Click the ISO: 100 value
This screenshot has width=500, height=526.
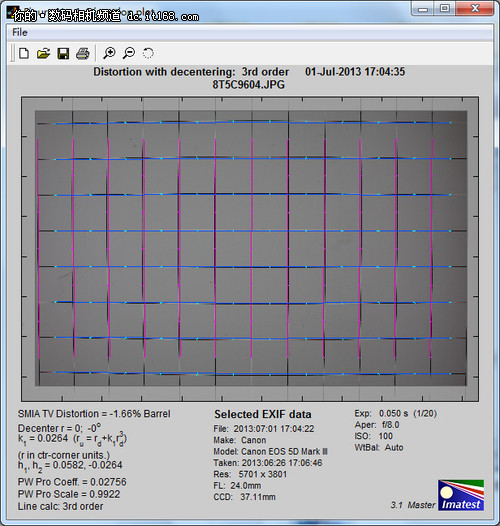coord(373,436)
